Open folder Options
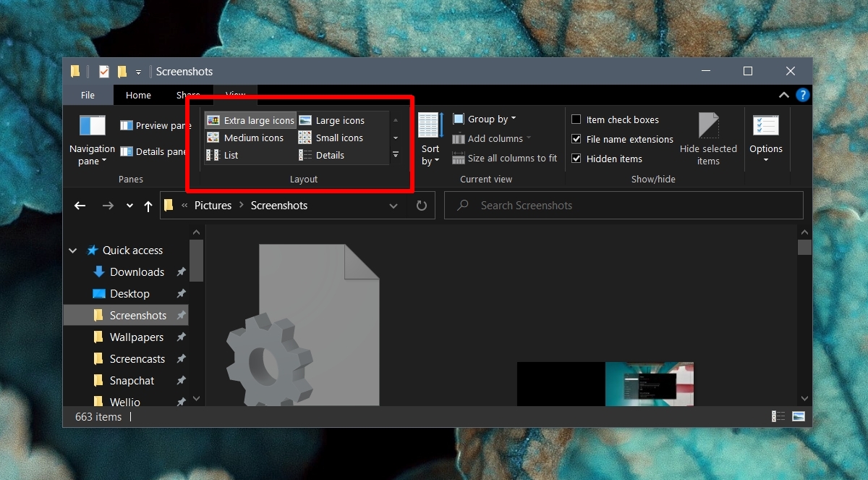This screenshot has height=480, width=868. click(x=766, y=138)
